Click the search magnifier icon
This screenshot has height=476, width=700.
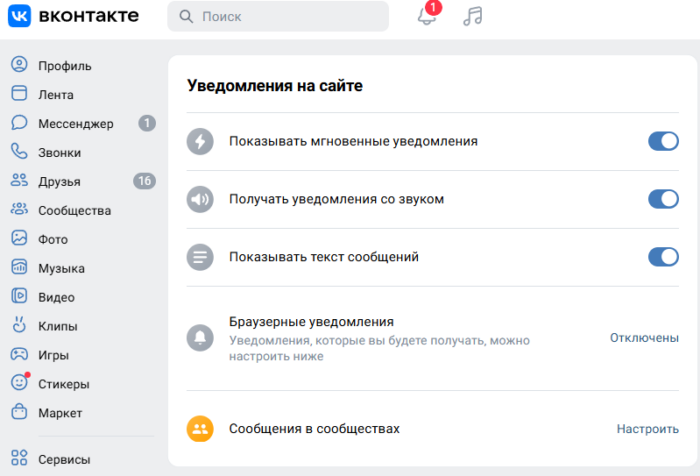pos(186,17)
